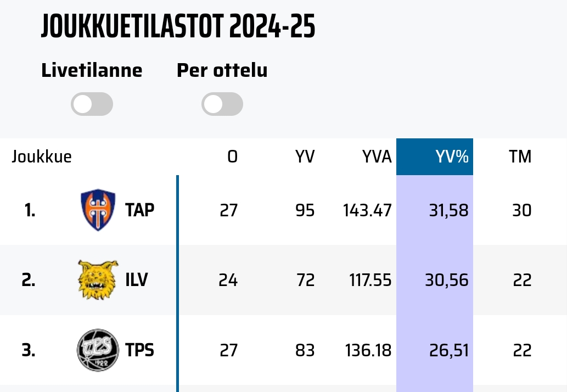Viewport: 567px width, 392px height.
Task: Sort table by YVA column header
Action: pyautogui.click(x=377, y=157)
